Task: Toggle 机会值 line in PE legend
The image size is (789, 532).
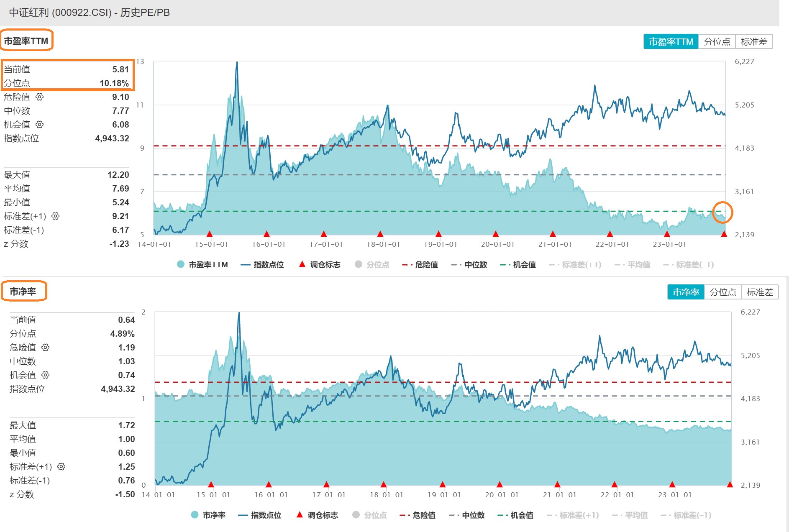Action: pos(518,265)
